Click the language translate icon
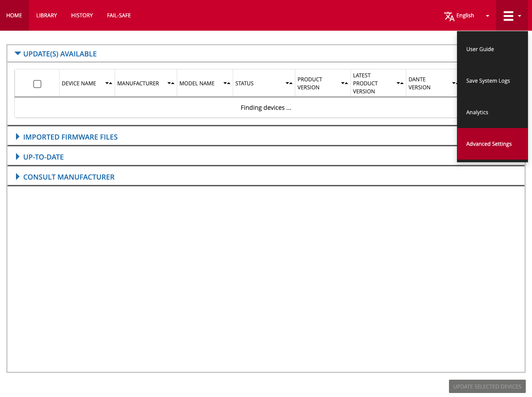Screen dimensions: 532x397 [449, 16]
